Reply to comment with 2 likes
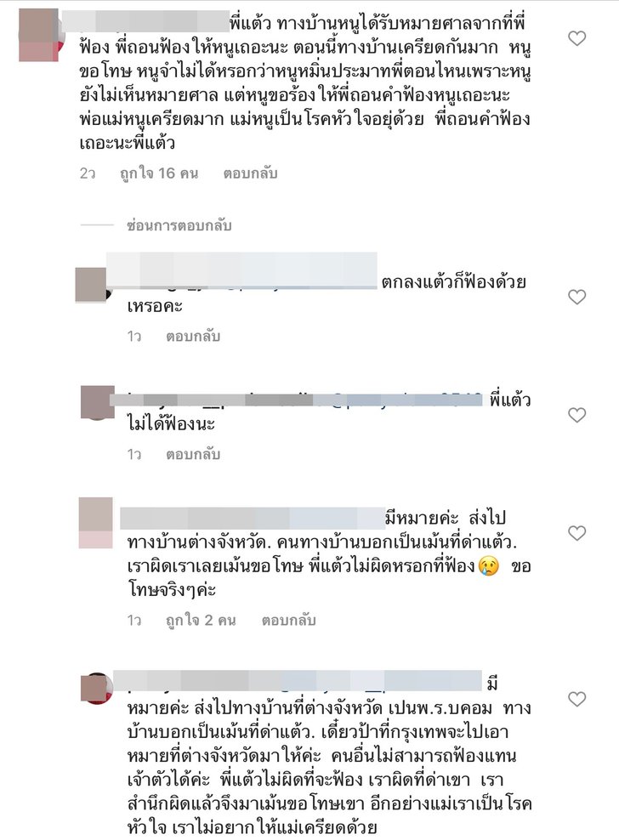The image size is (619, 840). pos(288,620)
